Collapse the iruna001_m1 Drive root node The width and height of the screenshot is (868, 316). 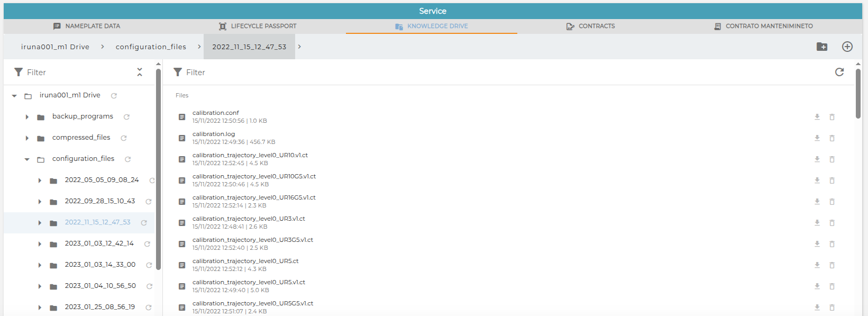14,96
